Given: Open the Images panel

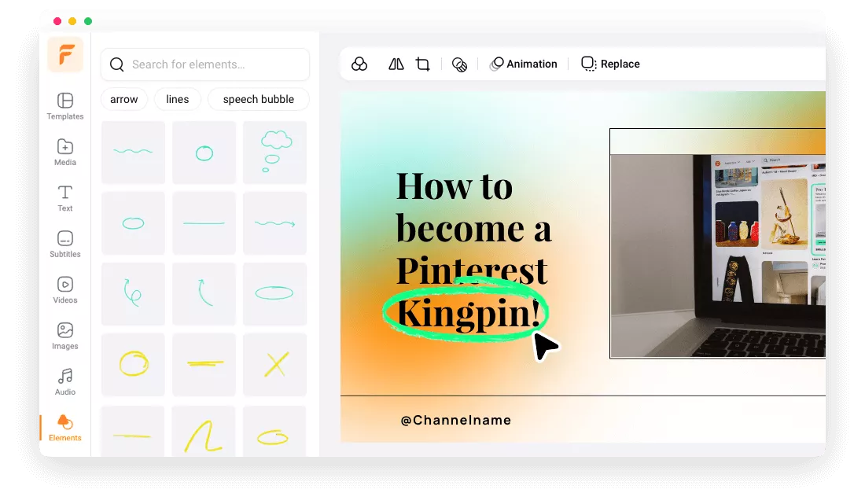Looking at the screenshot, I should coord(65,336).
